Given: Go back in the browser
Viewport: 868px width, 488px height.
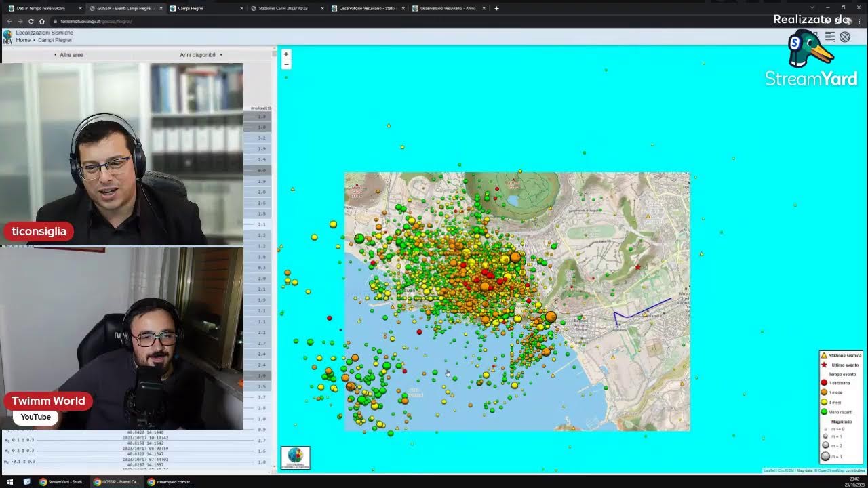Looking at the screenshot, I should [9, 21].
